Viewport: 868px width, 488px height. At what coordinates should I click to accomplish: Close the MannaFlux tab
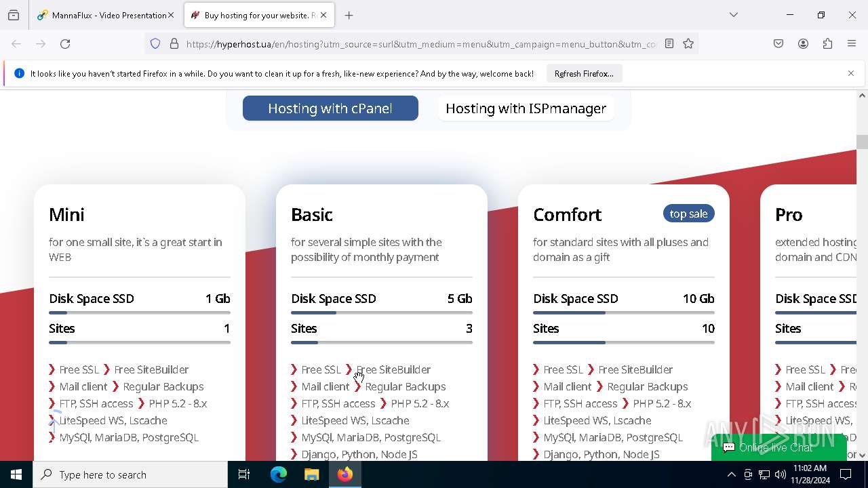(171, 15)
